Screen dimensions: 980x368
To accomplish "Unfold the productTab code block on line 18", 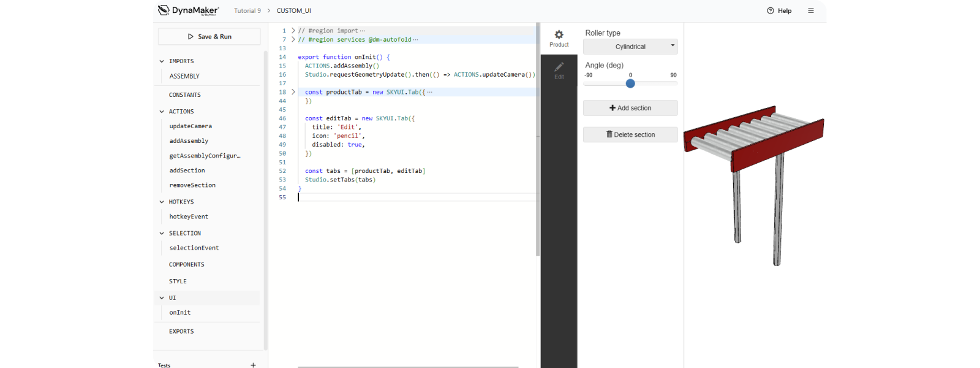I will point(293,92).
